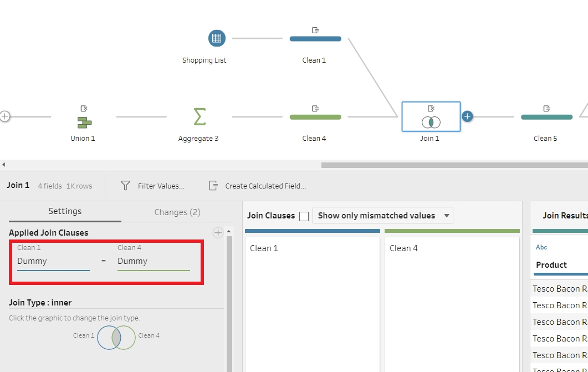
Task: Open Create Calculated Field
Action: coord(257,186)
